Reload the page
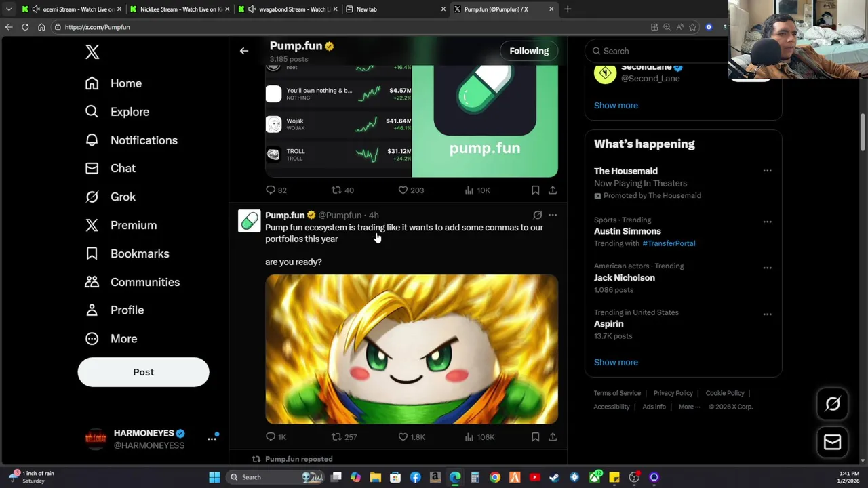The image size is (868, 488). pos(25,27)
